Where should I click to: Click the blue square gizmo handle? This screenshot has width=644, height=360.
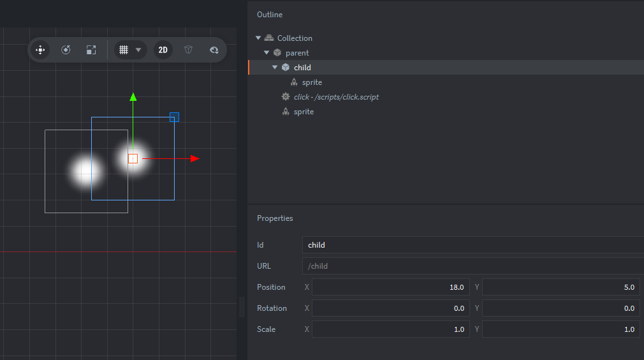174,117
